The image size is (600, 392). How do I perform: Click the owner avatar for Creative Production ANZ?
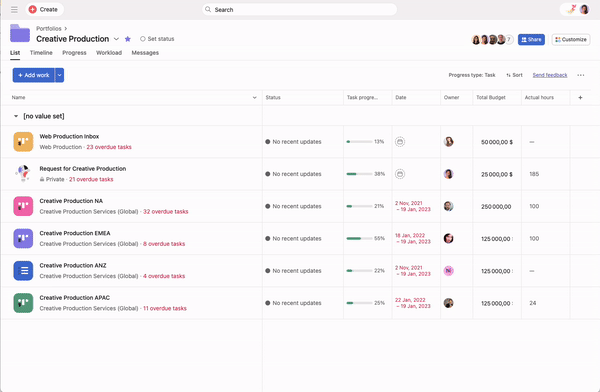[x=448, y=271]
